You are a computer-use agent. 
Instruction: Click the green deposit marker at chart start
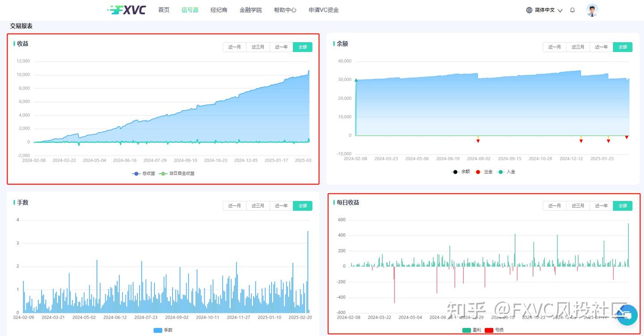tap(356, 81)
